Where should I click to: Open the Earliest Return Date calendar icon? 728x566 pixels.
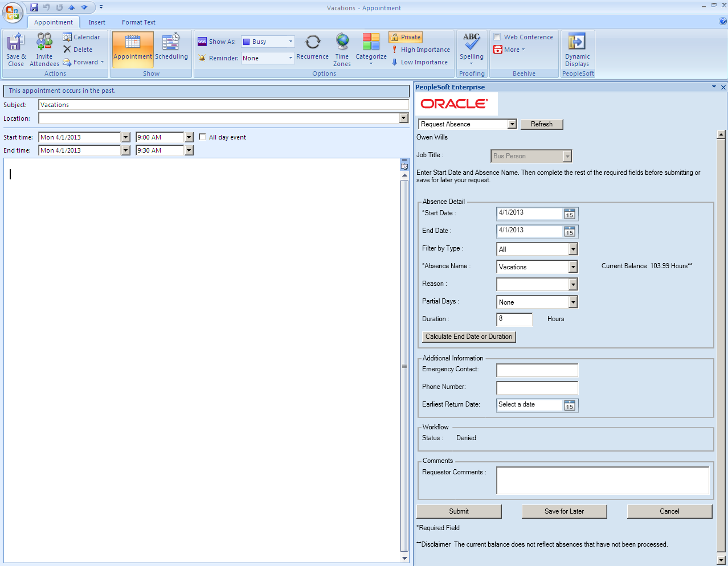pos(570,405)
